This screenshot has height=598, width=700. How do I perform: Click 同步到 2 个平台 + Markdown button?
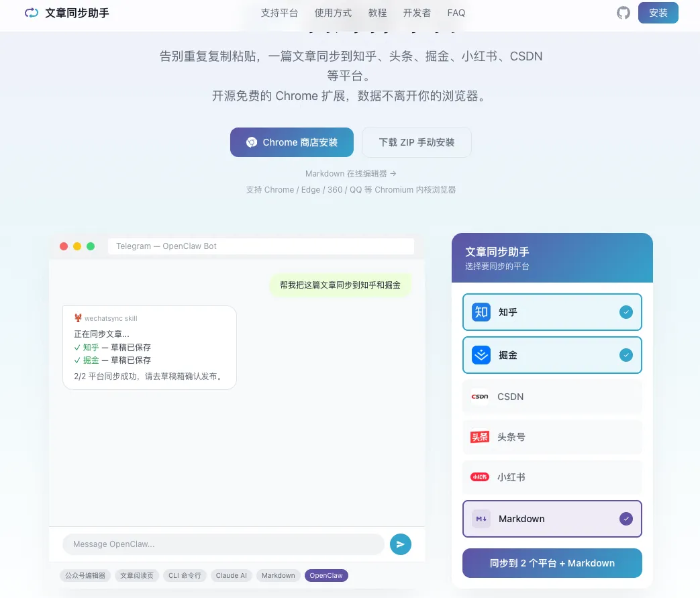coord(552,562)
